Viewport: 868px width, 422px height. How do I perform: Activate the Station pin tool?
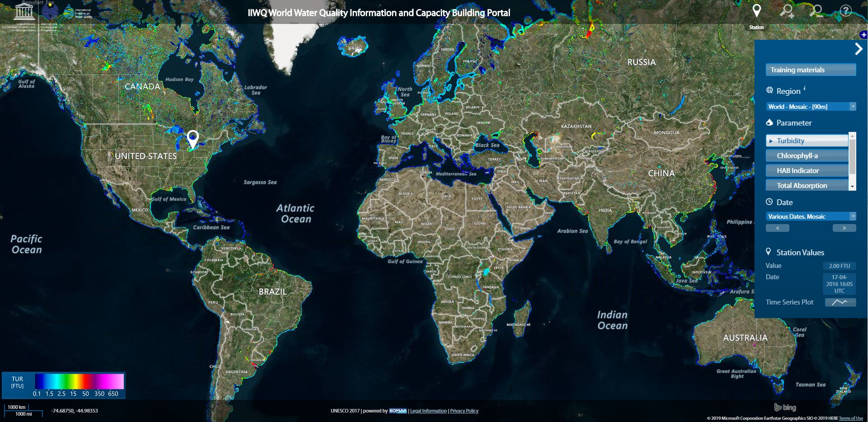click(756, 11)
